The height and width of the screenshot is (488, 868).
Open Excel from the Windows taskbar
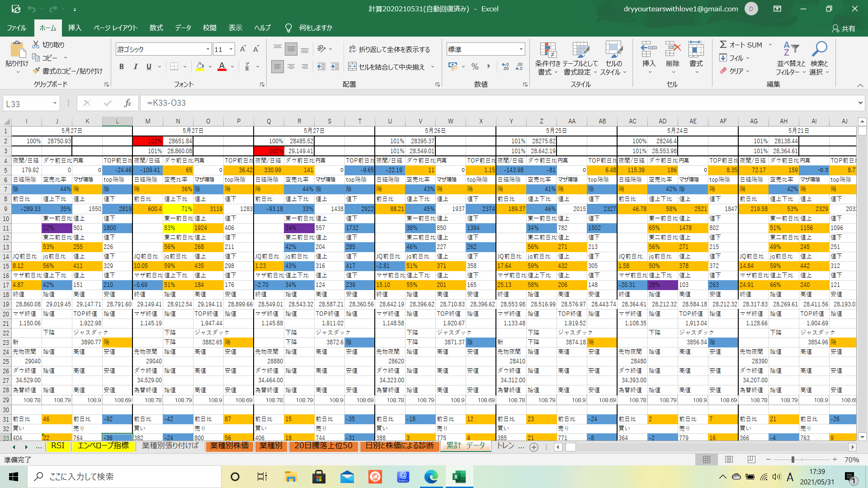pos(459,477)
